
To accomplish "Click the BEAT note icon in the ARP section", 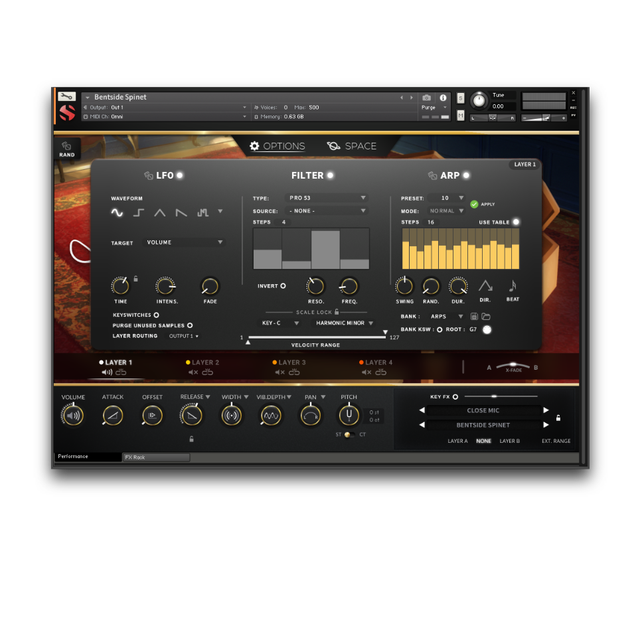I will [512, 286].
